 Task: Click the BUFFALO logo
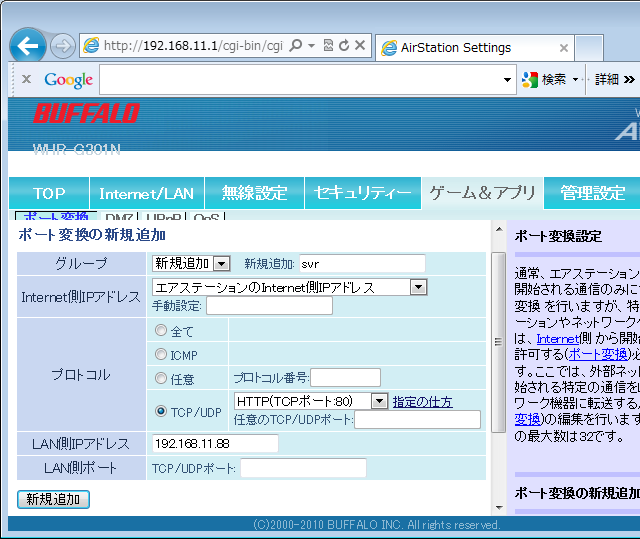pos(86,113)
